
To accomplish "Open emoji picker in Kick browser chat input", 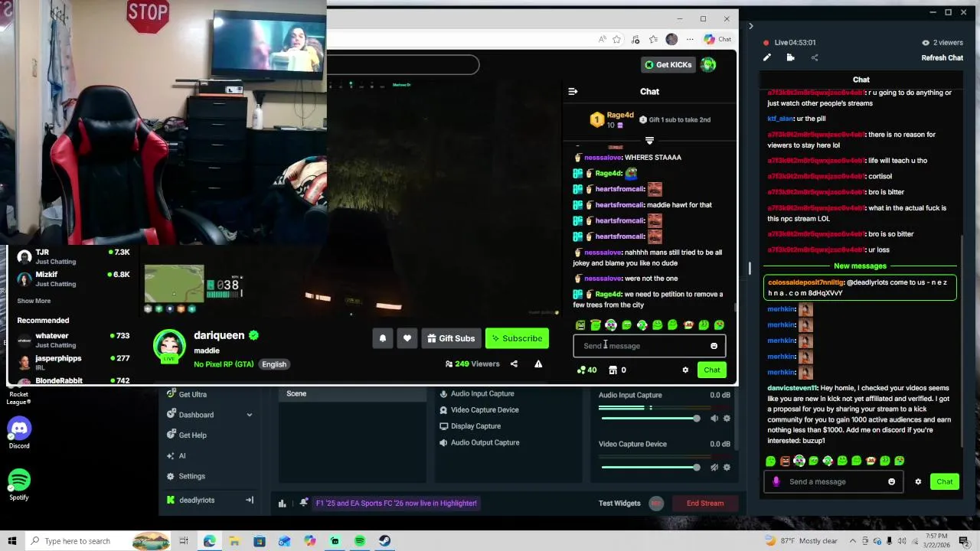I will (714, 346).
